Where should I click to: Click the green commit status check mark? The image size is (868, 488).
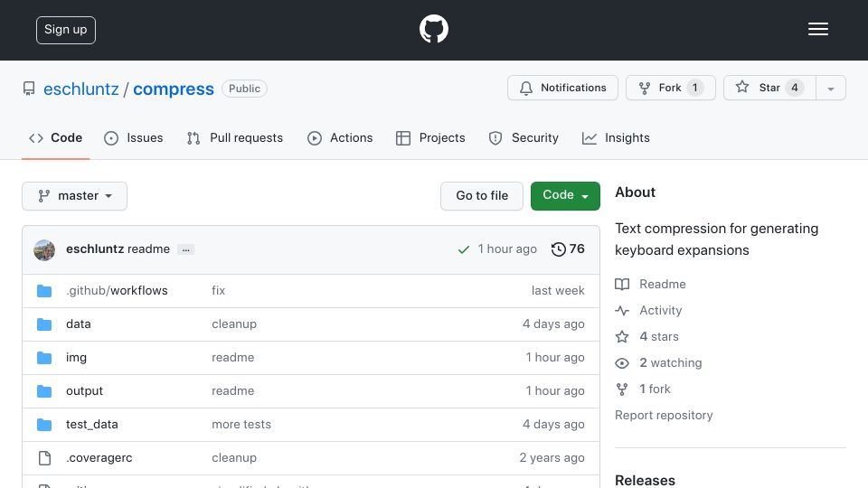pyautogui.click(x=463, y=249)
